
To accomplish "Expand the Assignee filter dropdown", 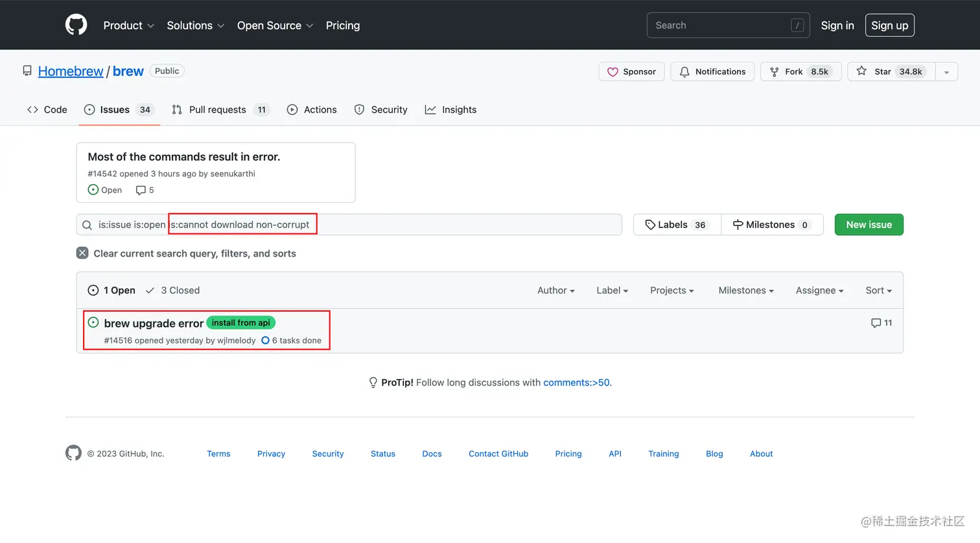I will point(820,290).
